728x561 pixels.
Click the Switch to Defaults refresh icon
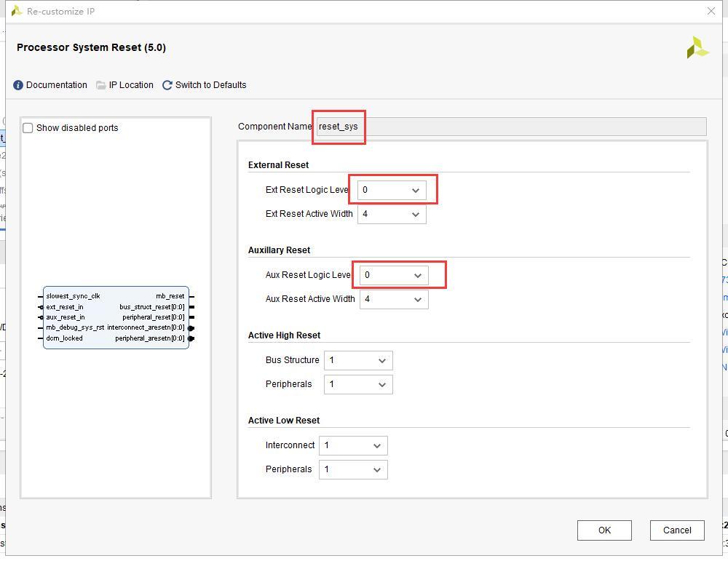click(x=167, y=85)
